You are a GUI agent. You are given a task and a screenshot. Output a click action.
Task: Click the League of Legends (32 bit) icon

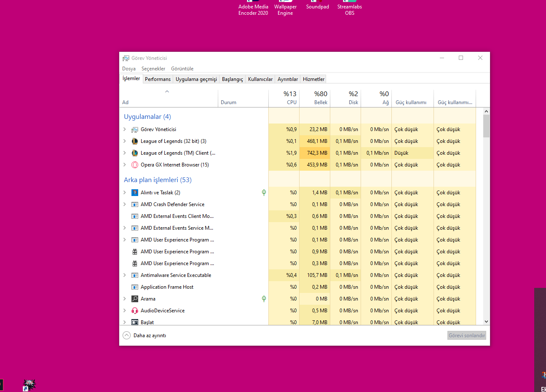pyautogui.click(x=135, y=141)
